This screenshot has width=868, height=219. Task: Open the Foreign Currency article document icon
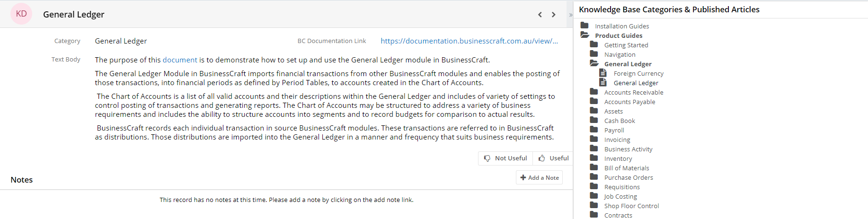click(603, 73)
